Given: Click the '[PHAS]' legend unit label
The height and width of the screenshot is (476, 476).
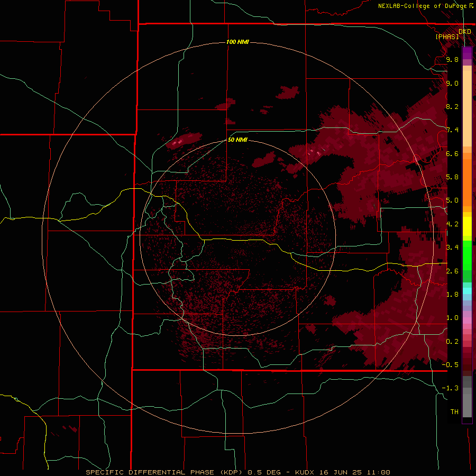Looking at the screenshot, I should pyautogui.click(x=447, y=36).
